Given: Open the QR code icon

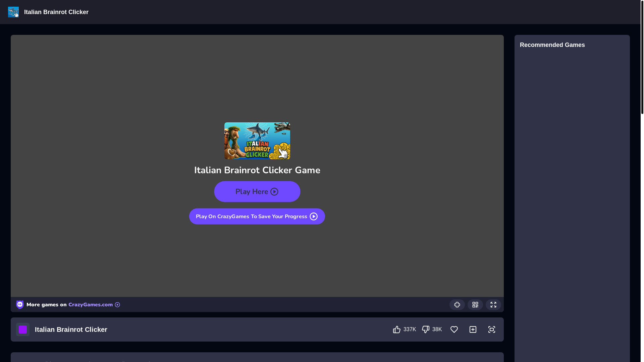Looking at the screenshot, I should (475, 305).
